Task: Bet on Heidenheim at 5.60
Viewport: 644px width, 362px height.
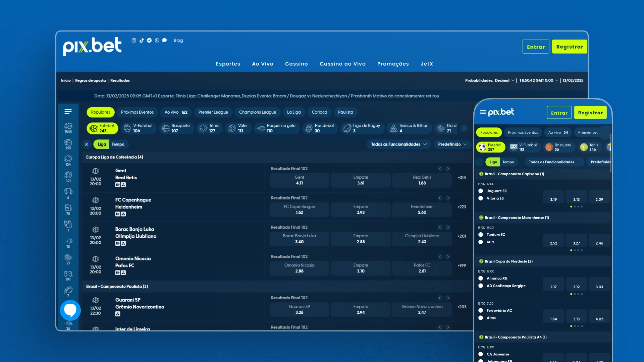Action: [x=422, y=209]
